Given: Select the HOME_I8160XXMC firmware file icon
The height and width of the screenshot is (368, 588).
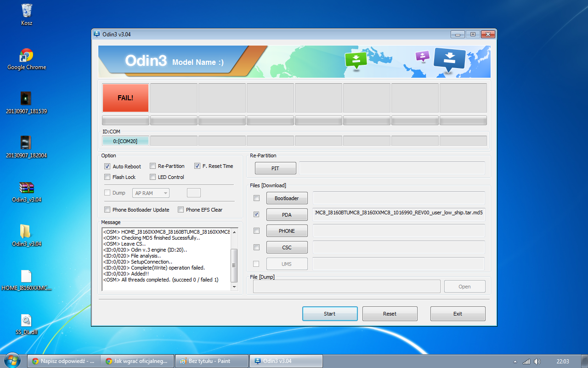Looking at the screenshot, I should (x=27, y=280).
